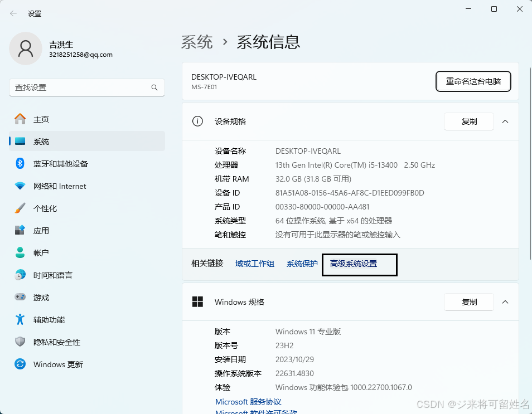
Task: Click the vertical scrollbar on right edge
Action: 530,163
